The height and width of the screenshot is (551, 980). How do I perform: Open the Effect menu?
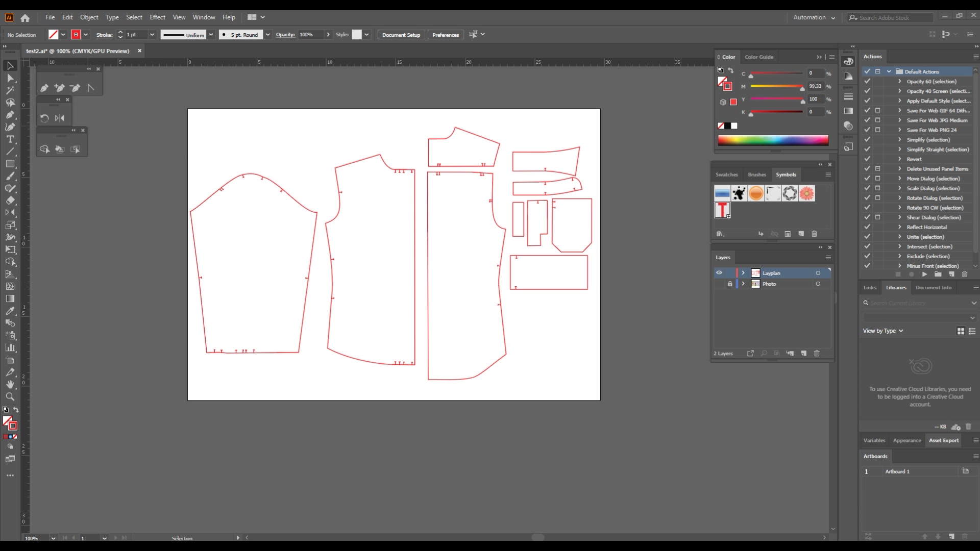(157, 17)
